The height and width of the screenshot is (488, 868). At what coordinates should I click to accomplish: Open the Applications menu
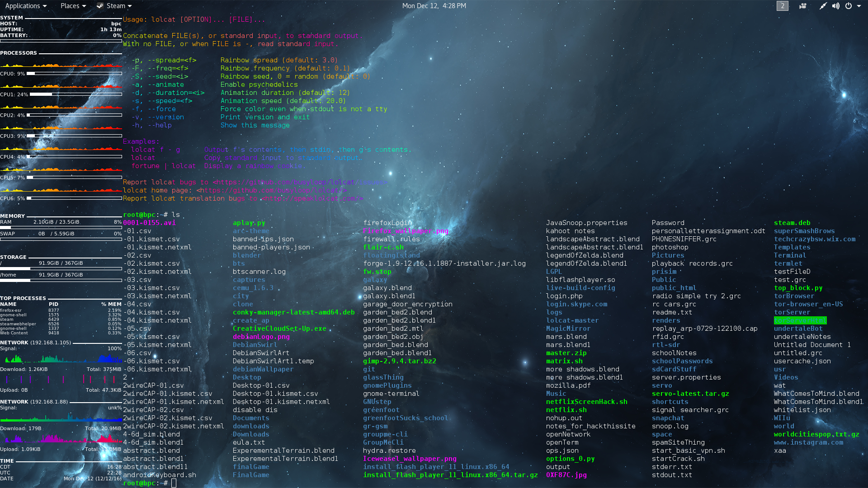point(26,6)
